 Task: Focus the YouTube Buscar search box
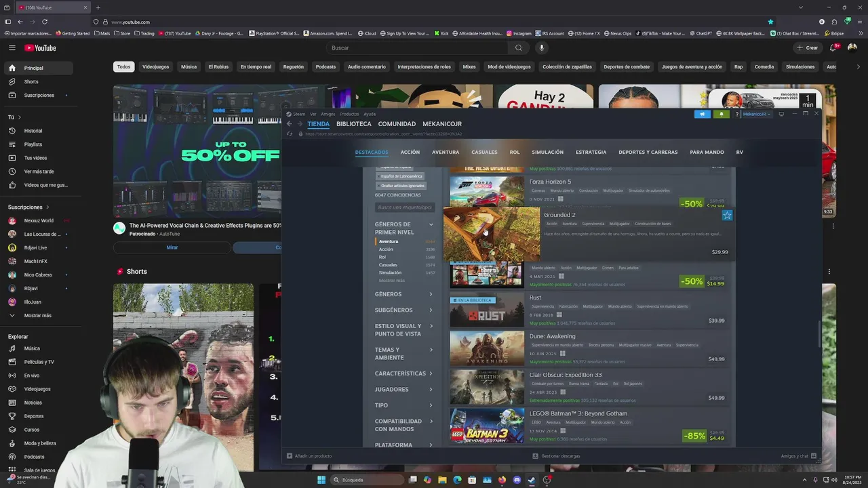coord(417,47)
